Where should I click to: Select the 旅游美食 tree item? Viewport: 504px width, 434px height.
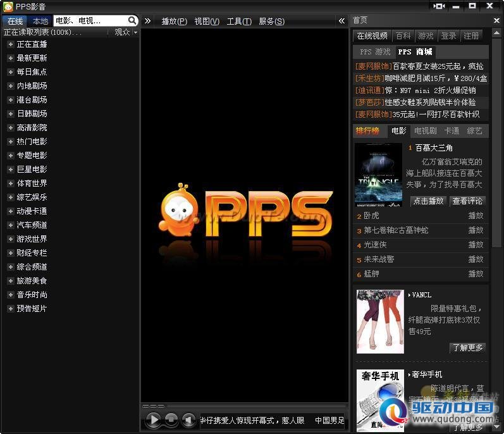(x=32, y=281)
